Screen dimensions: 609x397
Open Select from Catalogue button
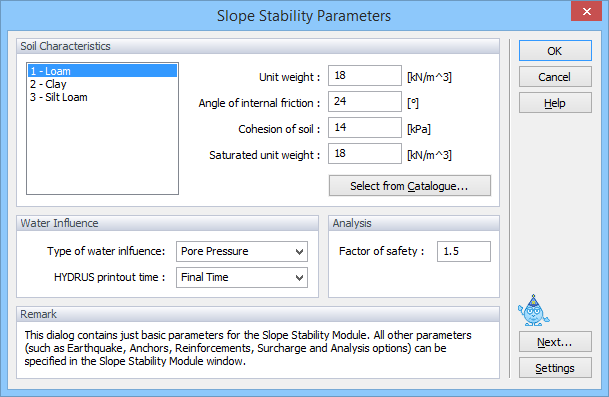(x=410, y=186)
